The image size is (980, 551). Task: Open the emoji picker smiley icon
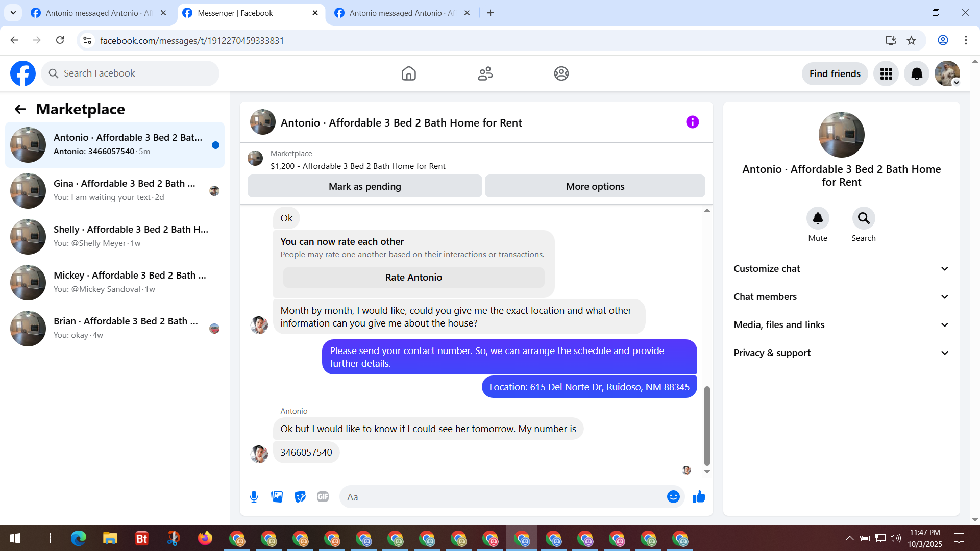673,497
